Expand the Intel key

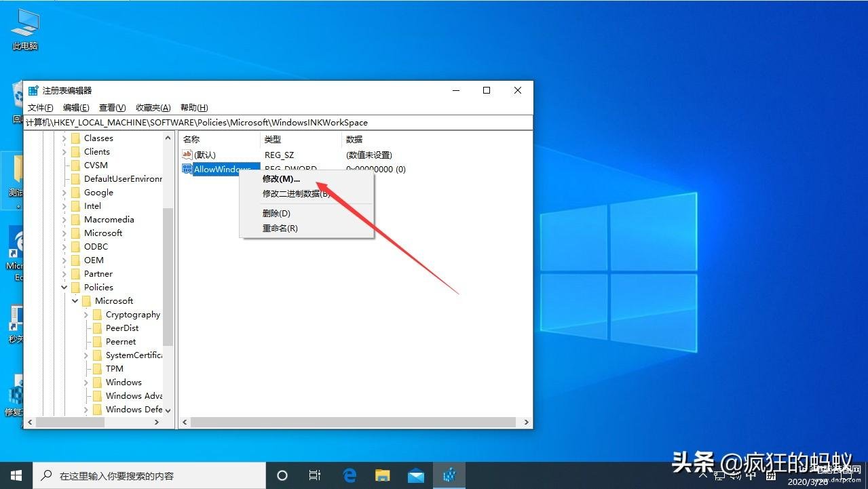click(x=64, y=206)
